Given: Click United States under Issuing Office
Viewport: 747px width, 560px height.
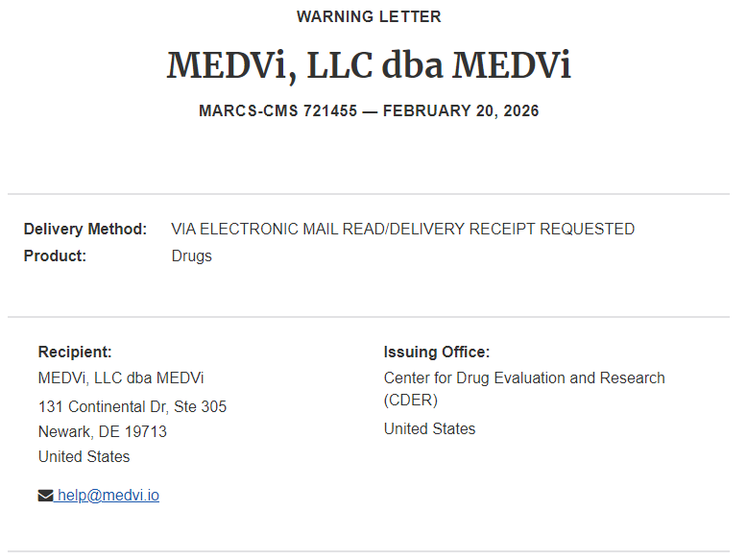Looking at the screenshot, I should pyautogui.click(x=429, y=428).
